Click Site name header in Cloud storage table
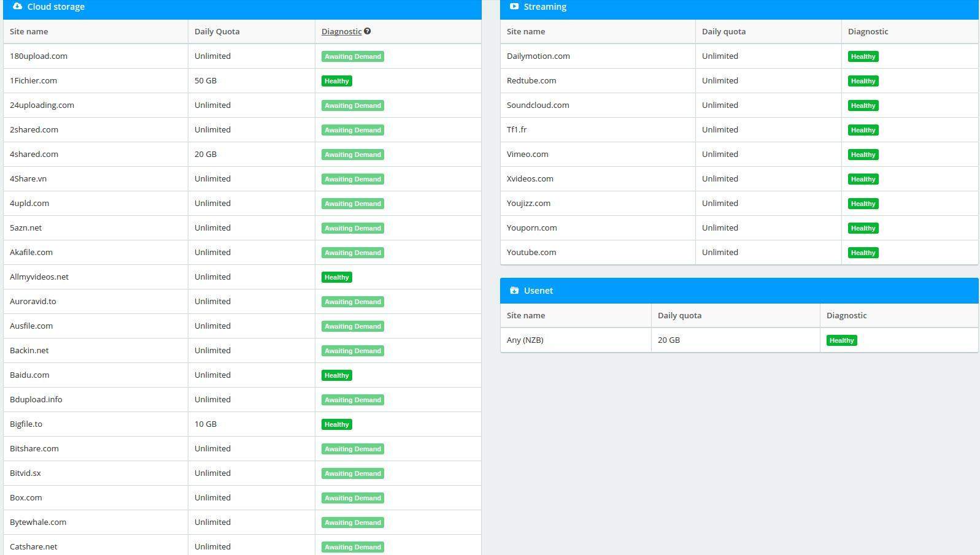980x555 pixels. point(29,31)
